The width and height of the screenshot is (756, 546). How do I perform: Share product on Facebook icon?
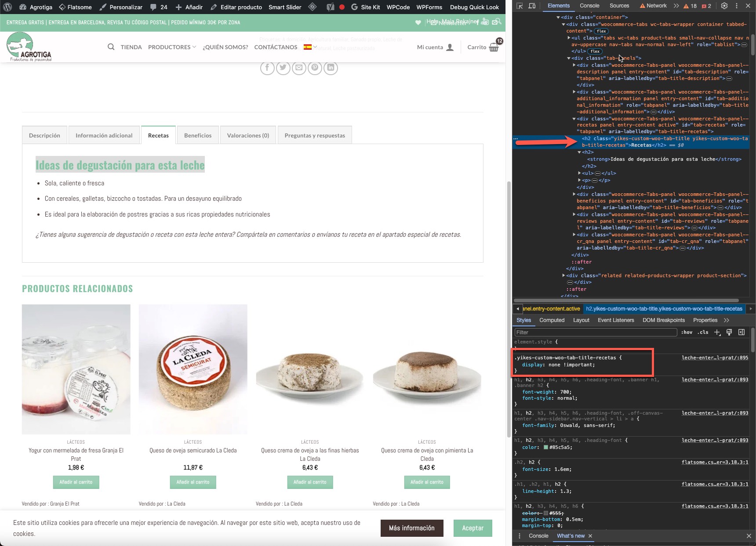tap(267, 68)
